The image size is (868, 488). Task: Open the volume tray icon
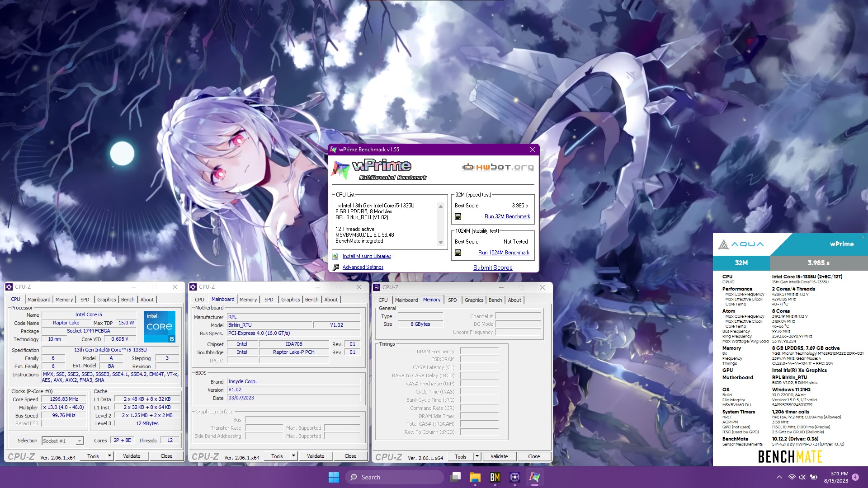[802, 477]
